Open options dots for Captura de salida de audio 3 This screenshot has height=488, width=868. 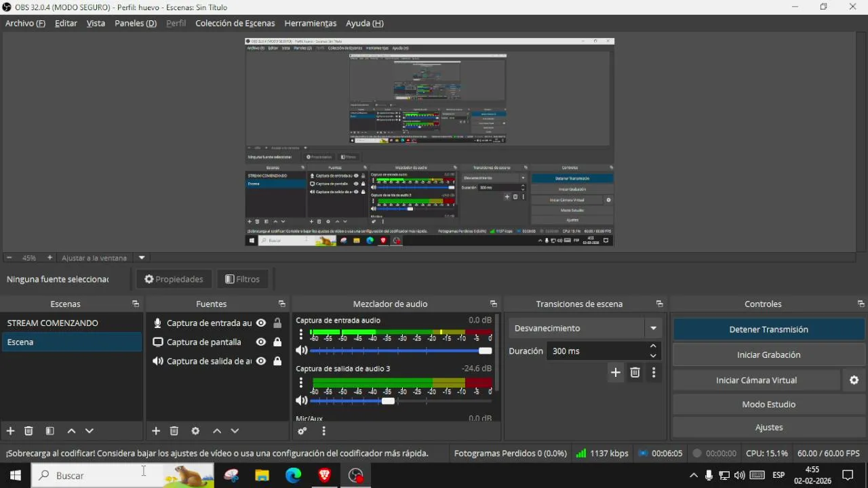(301, 383)
